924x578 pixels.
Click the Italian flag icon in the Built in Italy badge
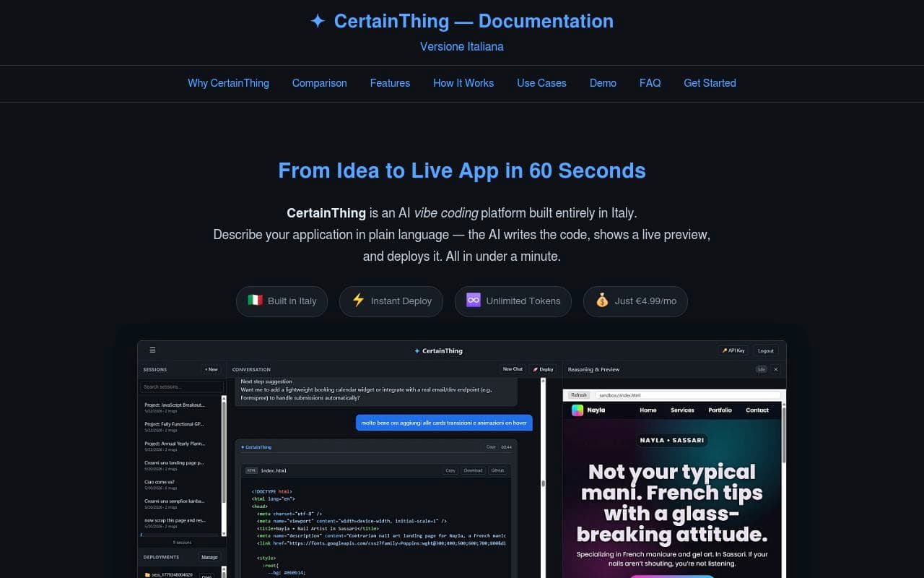click(x=256, y=300)
